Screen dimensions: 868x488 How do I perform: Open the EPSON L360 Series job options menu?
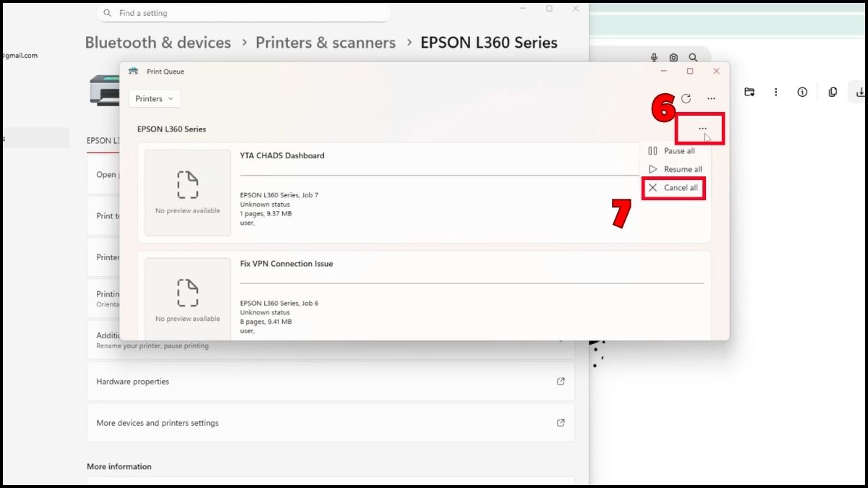click(x=702, y=129)
